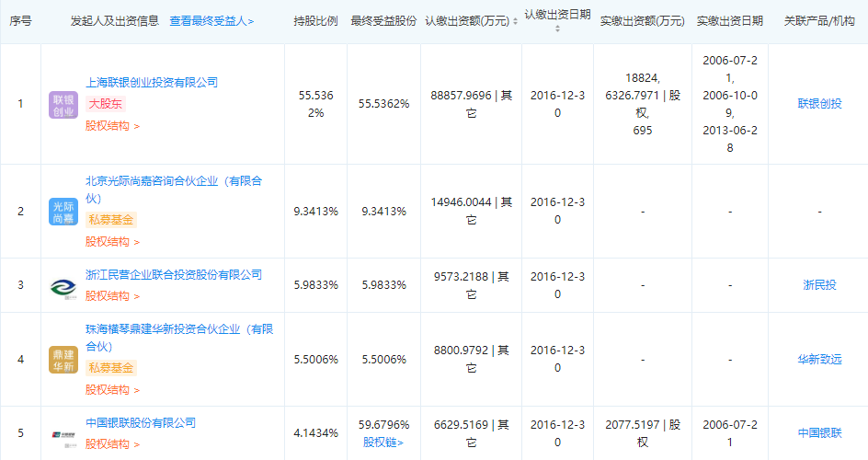Viewport: 868px width, 460px height.
Task: Select the 9573.2188 subscribed amount cell
Action: point(471,285)
